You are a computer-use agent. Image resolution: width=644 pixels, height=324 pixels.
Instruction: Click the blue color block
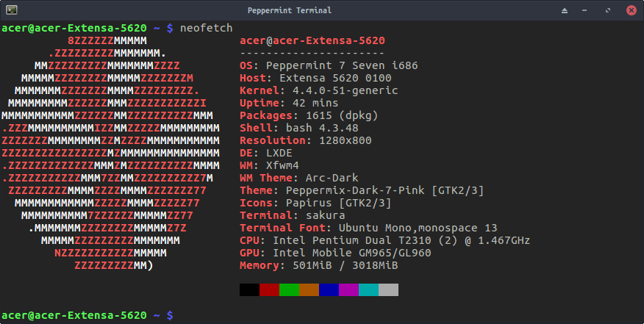329,289
